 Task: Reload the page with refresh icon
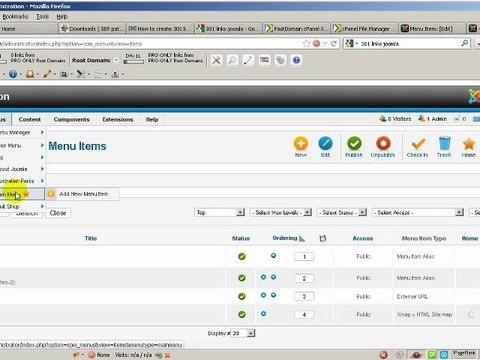333,43
